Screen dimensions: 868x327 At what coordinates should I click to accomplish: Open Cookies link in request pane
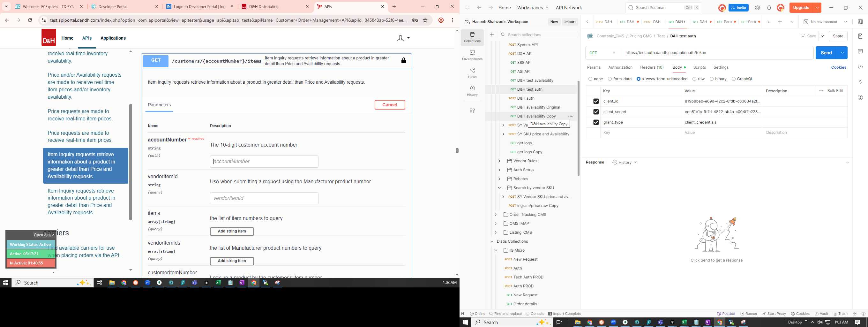pyautogui.click(x=838, y=67)
